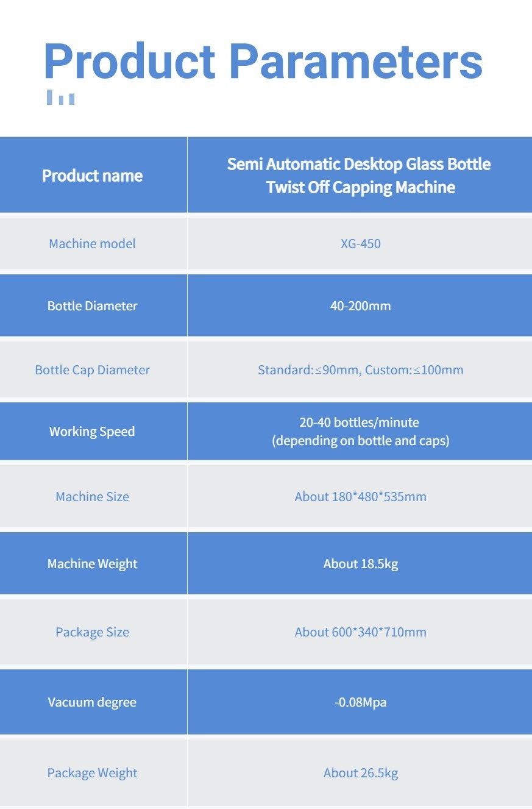Select the "Vacuum degree" row label

[x=92, y=702]
